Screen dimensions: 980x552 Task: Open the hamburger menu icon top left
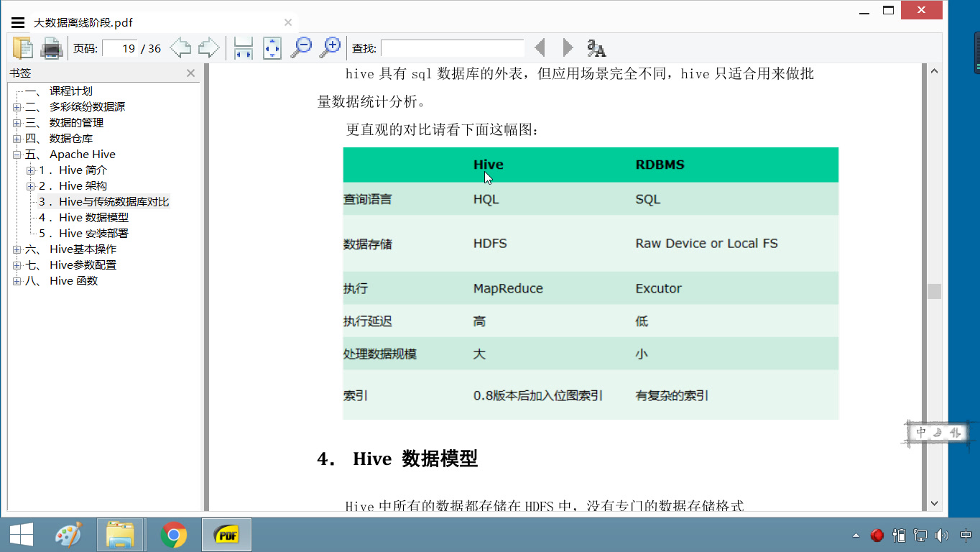point(17,22)
